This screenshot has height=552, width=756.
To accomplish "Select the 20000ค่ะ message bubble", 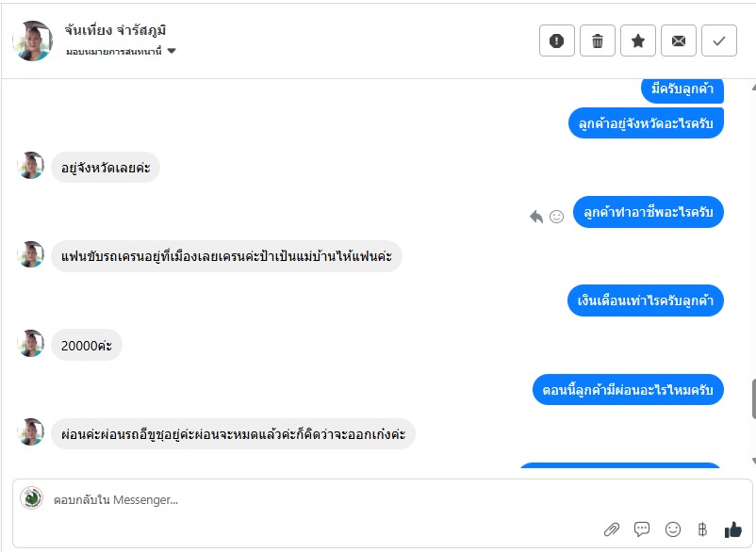I will pos(87,346).
